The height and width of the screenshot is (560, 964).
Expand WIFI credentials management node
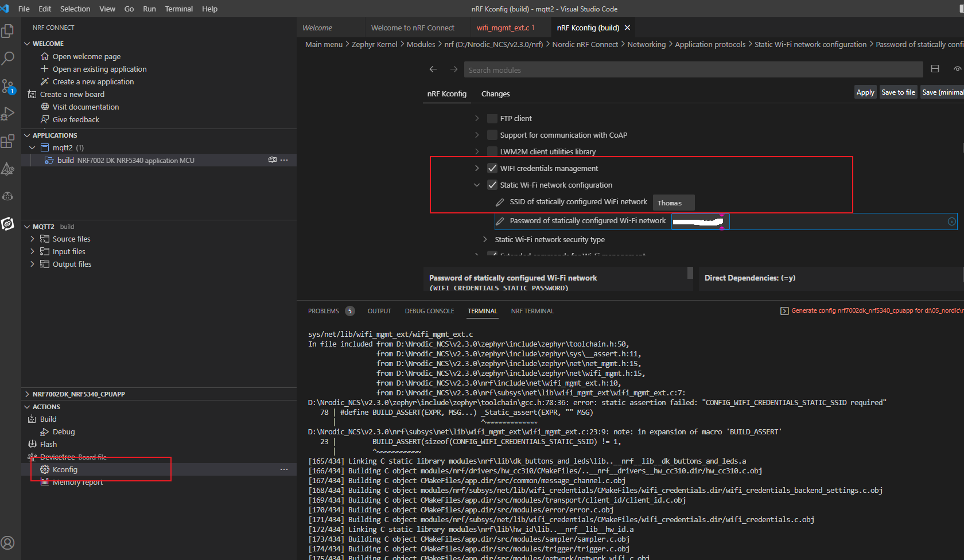477,168
